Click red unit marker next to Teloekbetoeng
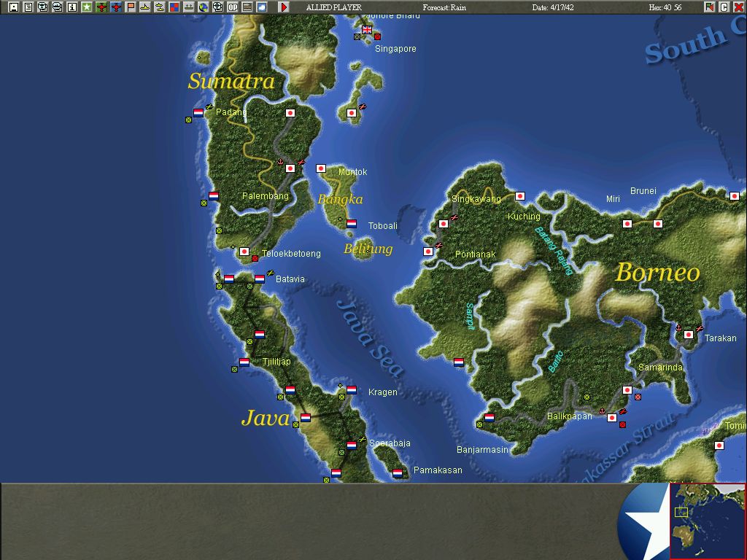 255,259
